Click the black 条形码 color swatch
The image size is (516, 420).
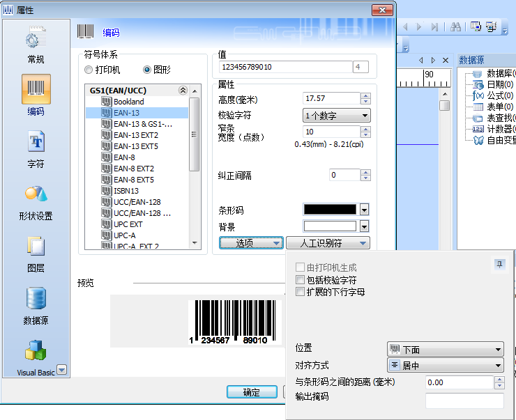click(x=330, y=210)
